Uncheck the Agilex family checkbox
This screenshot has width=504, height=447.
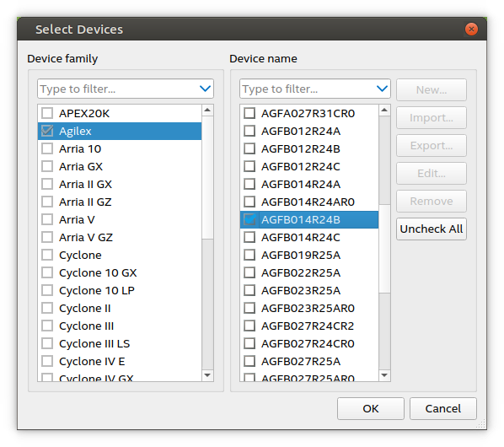pos(47,131)
